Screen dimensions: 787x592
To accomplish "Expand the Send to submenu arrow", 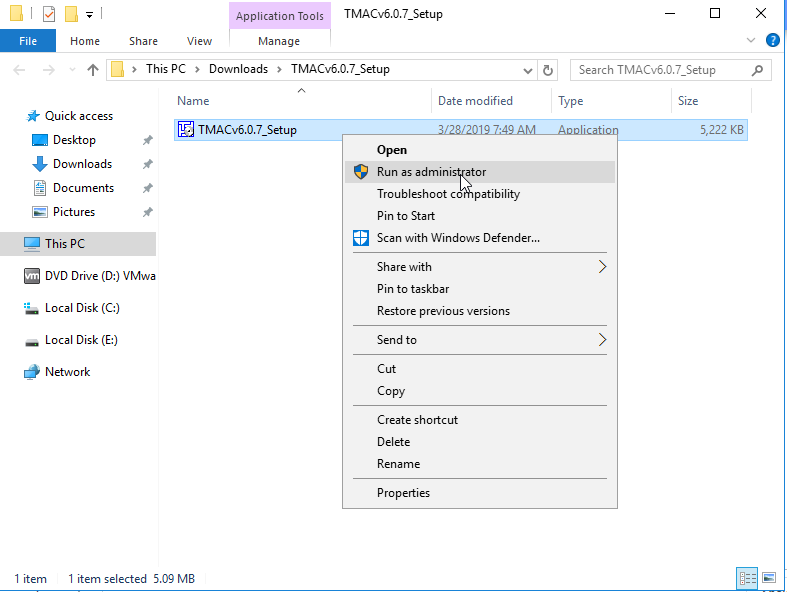I will click(602, 340).
